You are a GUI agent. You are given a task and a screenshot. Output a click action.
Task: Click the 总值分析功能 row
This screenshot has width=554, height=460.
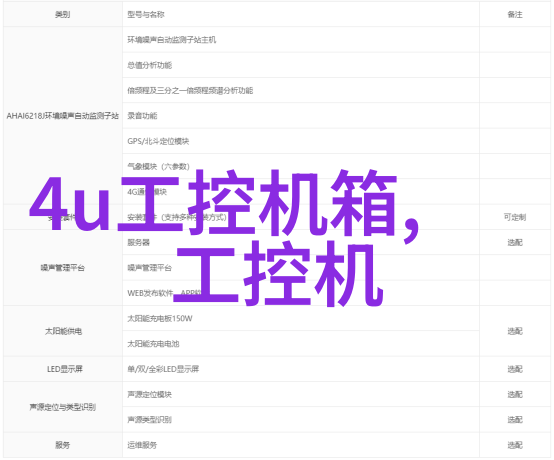301,65
